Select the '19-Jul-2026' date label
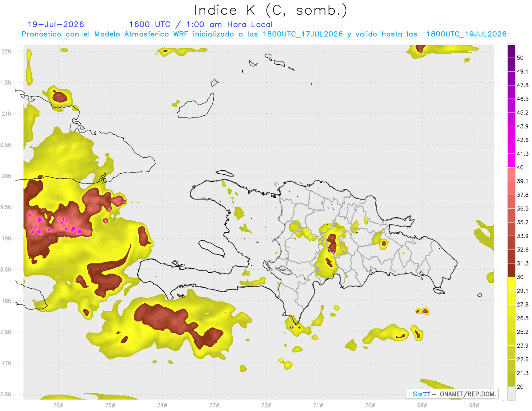 56,24
